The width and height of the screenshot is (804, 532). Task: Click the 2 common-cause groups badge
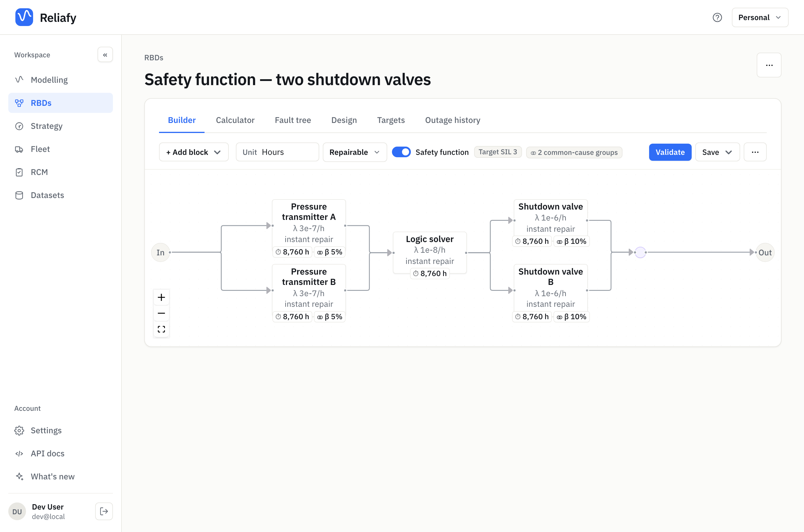point(574,153)
